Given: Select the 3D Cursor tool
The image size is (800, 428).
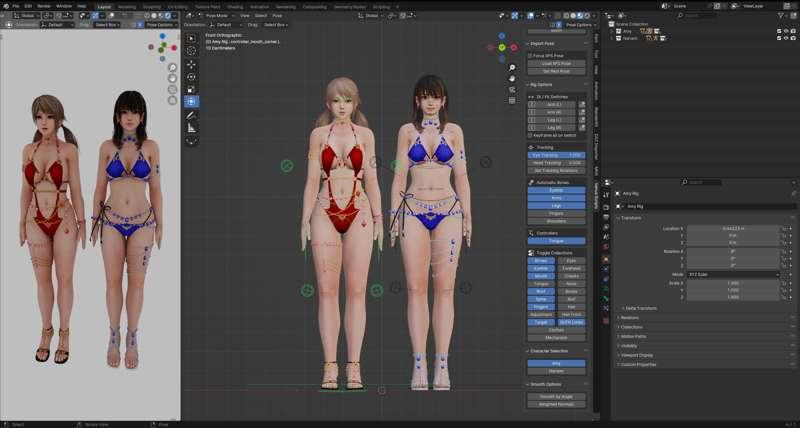Looking at the screenshot, I should coord(191,51).
